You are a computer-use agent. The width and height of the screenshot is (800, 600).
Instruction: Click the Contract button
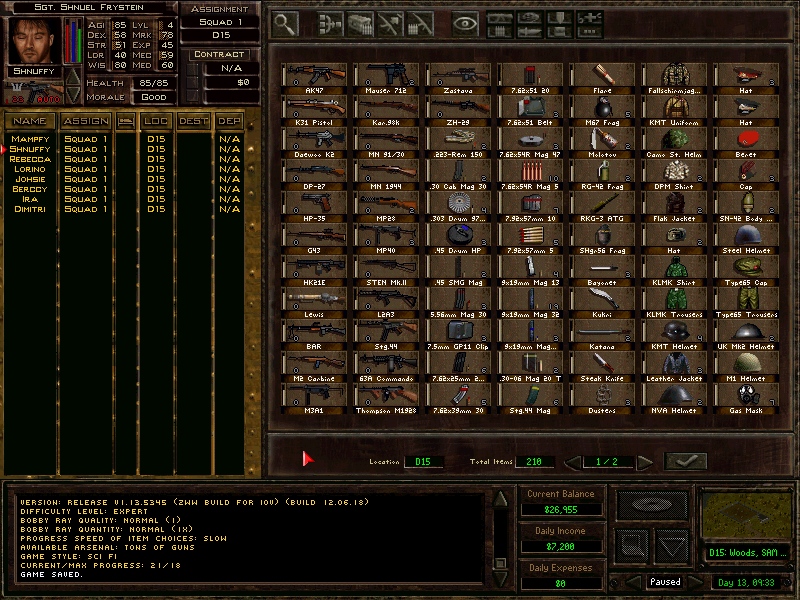coord(219,54)
